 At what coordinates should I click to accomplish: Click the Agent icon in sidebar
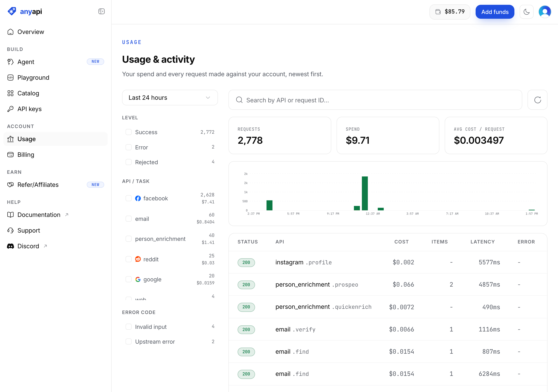coord(10,62)
